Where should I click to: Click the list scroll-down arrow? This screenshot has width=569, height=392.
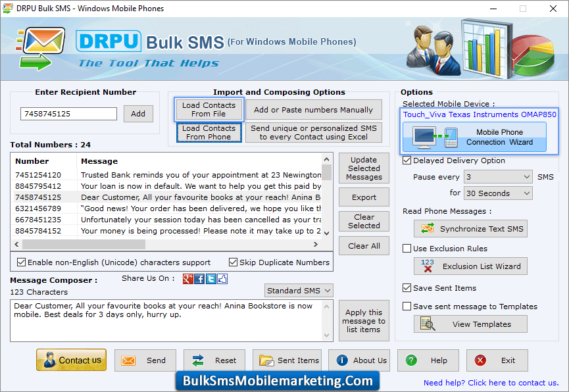coord(326,233)
